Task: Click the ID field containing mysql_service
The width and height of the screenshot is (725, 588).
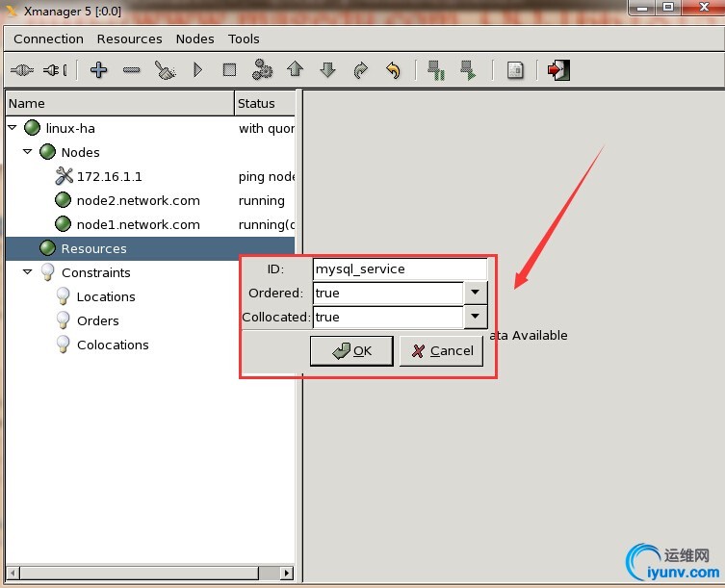Action: coord(400,269)
